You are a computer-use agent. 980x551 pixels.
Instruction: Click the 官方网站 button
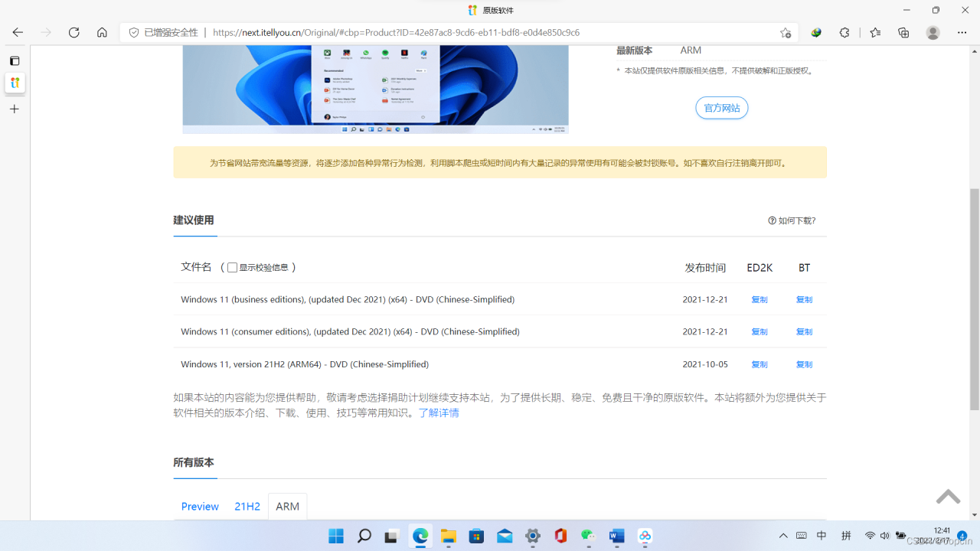722,108
